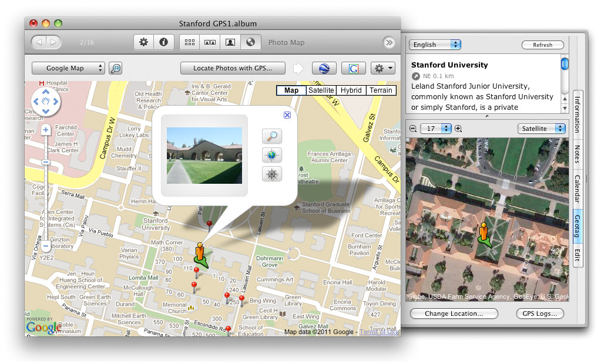Click the description scrollbar thumb
Image resolution: width=611 pixels, height=364 pixels.
point(565,63)
